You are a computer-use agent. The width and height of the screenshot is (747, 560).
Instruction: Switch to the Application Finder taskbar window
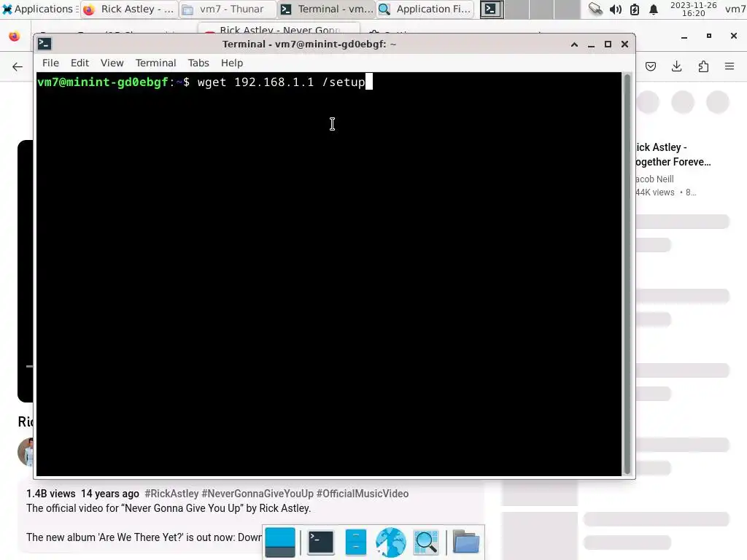[x=425, y=9]
